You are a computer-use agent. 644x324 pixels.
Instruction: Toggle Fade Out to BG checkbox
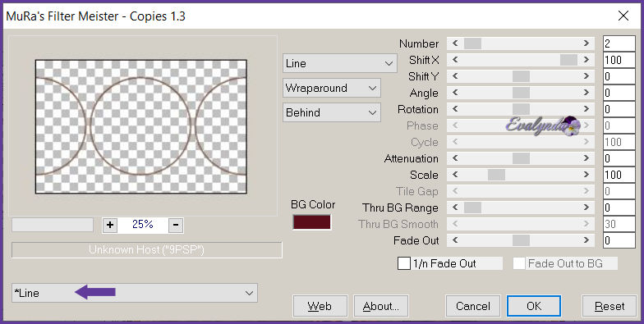point(519,263)
